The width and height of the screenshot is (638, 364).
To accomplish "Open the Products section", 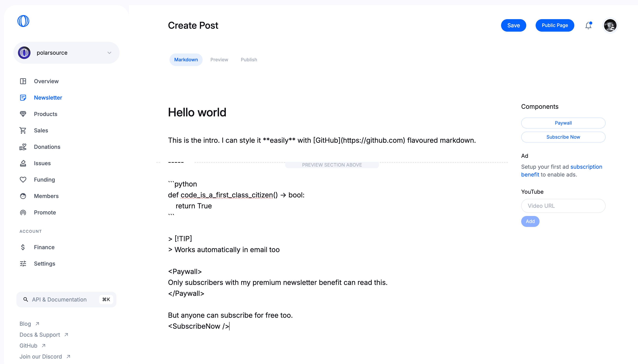I will [x=46, y=114].
